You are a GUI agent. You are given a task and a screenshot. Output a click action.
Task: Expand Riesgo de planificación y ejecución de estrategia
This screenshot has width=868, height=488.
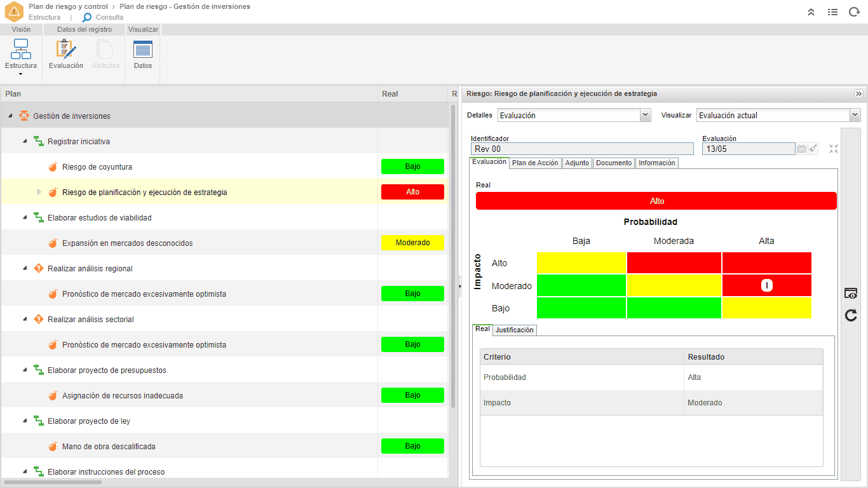tap(39, 192)
